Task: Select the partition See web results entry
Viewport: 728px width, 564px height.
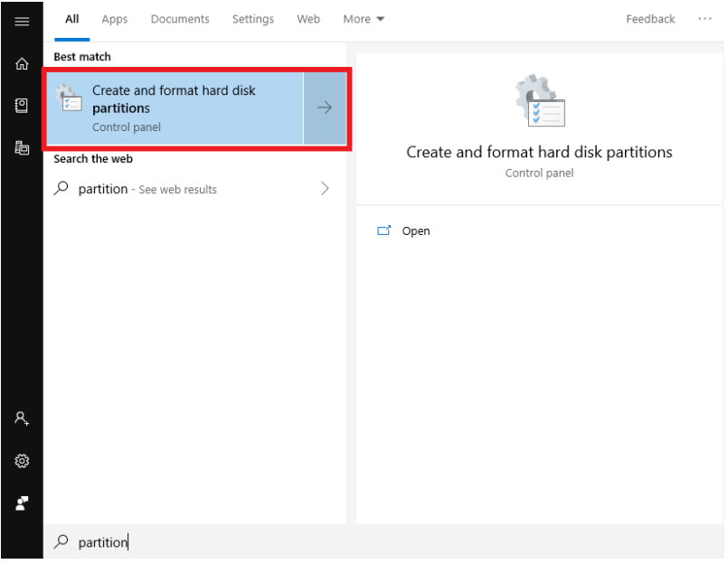Action: 195,189
